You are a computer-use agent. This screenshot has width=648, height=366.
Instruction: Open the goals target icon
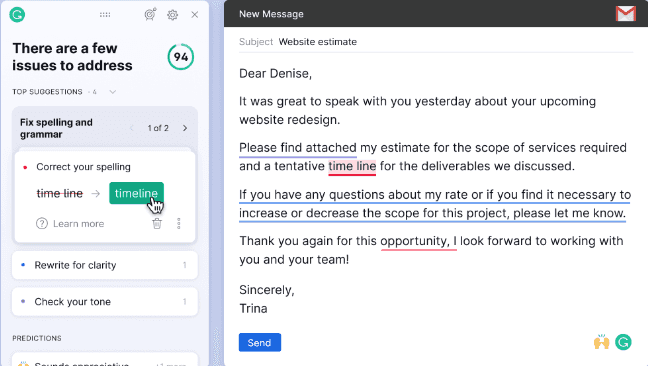(x=150, y=14)
